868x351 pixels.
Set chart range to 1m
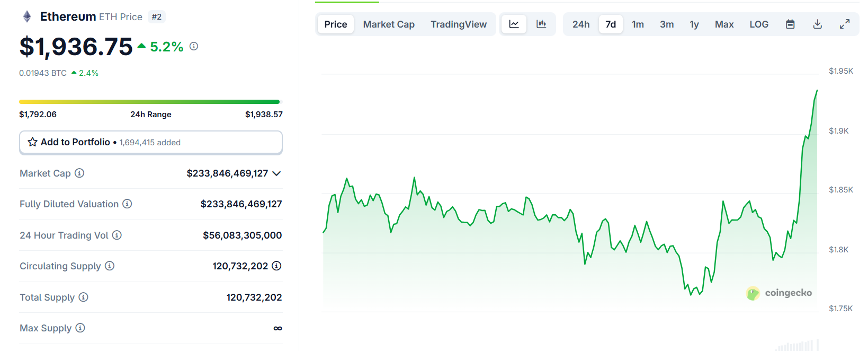tap(638, 24)
